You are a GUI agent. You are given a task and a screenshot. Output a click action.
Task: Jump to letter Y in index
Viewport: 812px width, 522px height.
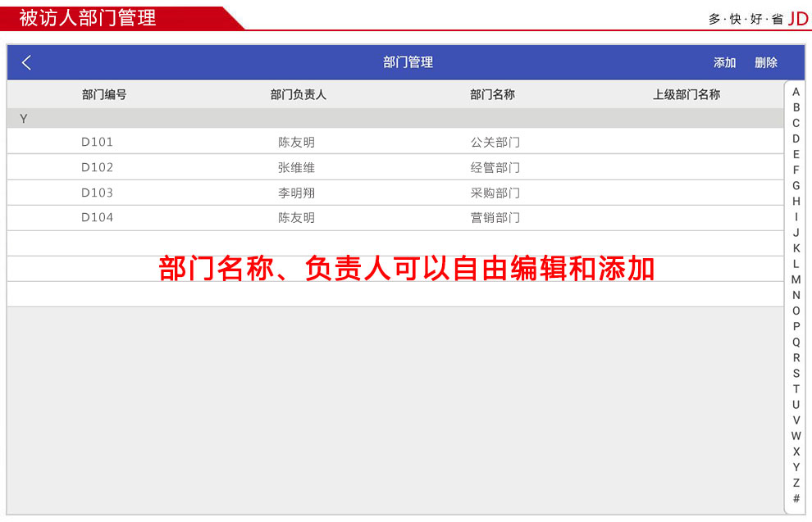pyautogui.click(x=796, y=467)
